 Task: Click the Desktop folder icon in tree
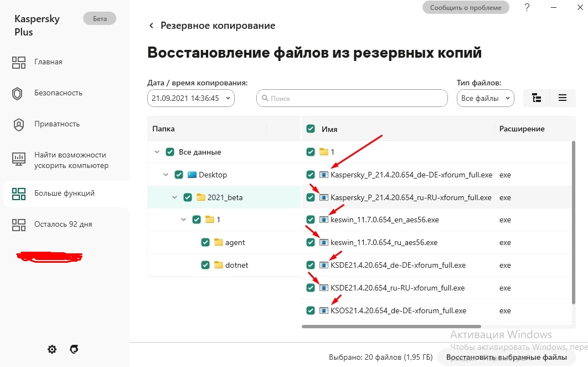pyautogui.click(x=192, y=175)
